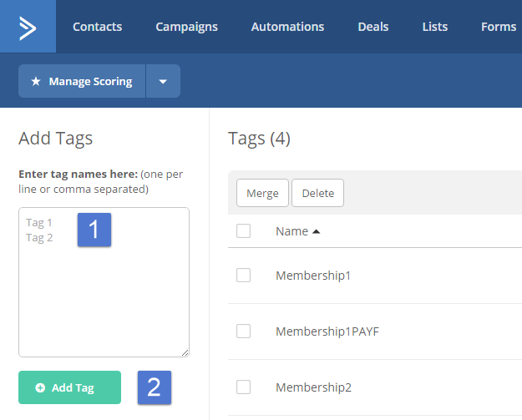
Task: Open the Lists menu item
Action: coord(435,27)
